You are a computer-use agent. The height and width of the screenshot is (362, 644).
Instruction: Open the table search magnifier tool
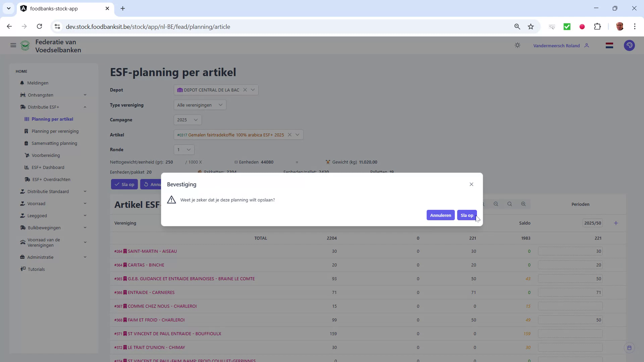click(509, 204)
